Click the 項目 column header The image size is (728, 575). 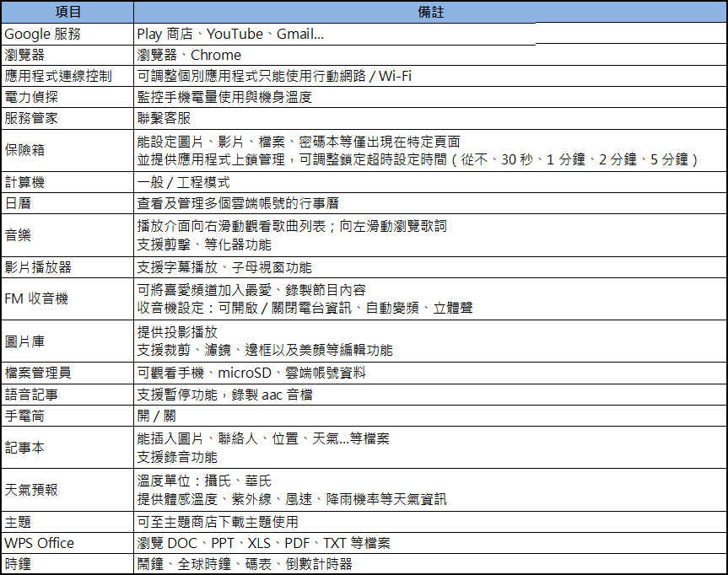click(67, 13)
